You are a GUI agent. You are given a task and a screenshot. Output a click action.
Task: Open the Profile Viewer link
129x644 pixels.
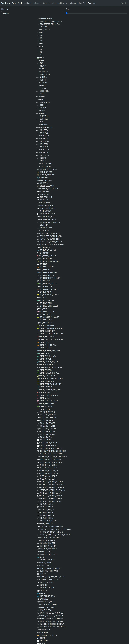(63, 3)
